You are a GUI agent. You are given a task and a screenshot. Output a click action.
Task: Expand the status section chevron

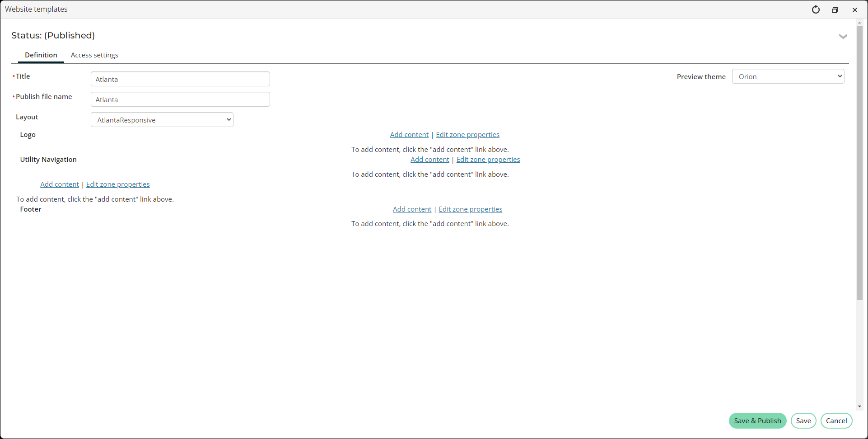point(843,36)
